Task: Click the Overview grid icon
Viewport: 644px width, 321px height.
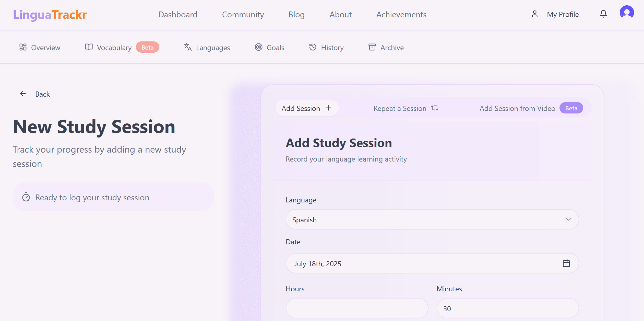Action: pyautogui.click(x=23, y=47)
